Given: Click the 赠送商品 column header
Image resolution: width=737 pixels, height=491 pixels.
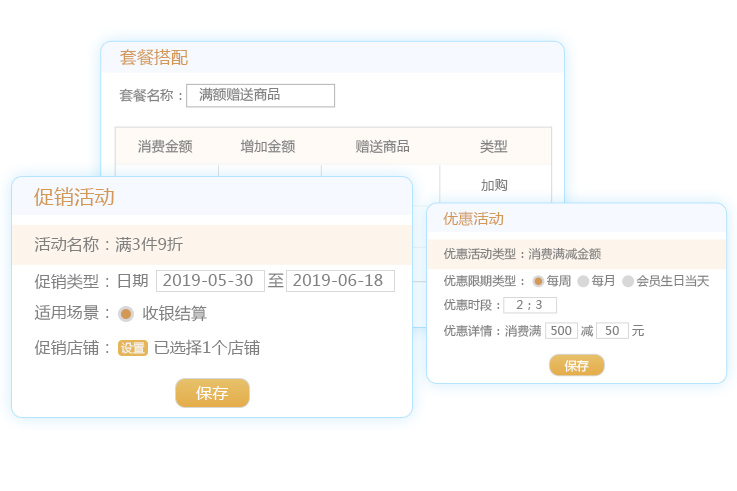Looking at the screenshot, I should coord(382,146).
